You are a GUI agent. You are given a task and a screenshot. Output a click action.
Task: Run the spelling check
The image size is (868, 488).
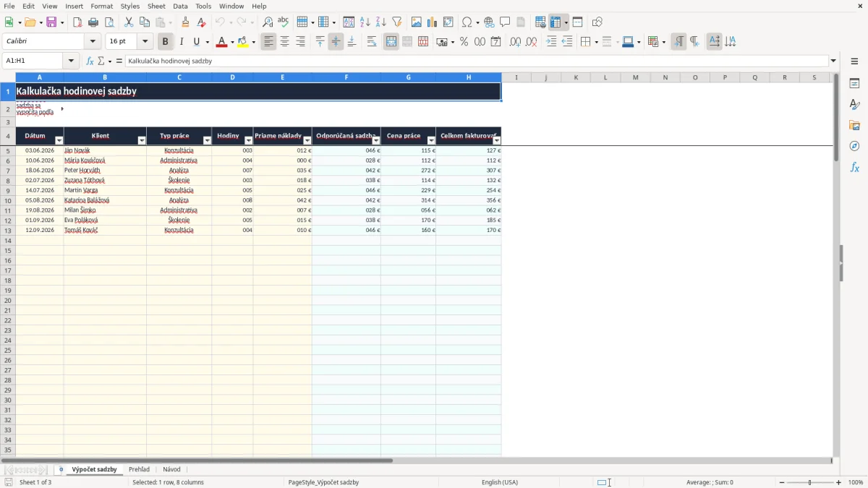pos(284,22)
